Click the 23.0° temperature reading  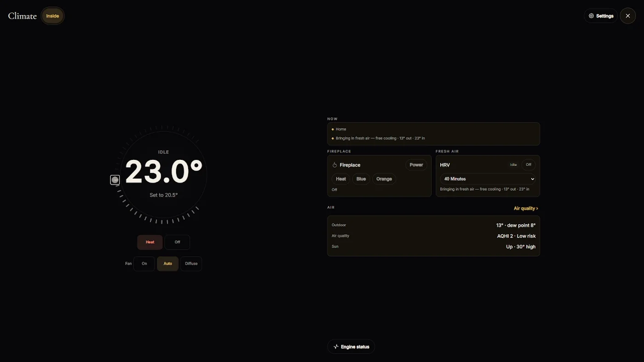[x=164, y=172]
